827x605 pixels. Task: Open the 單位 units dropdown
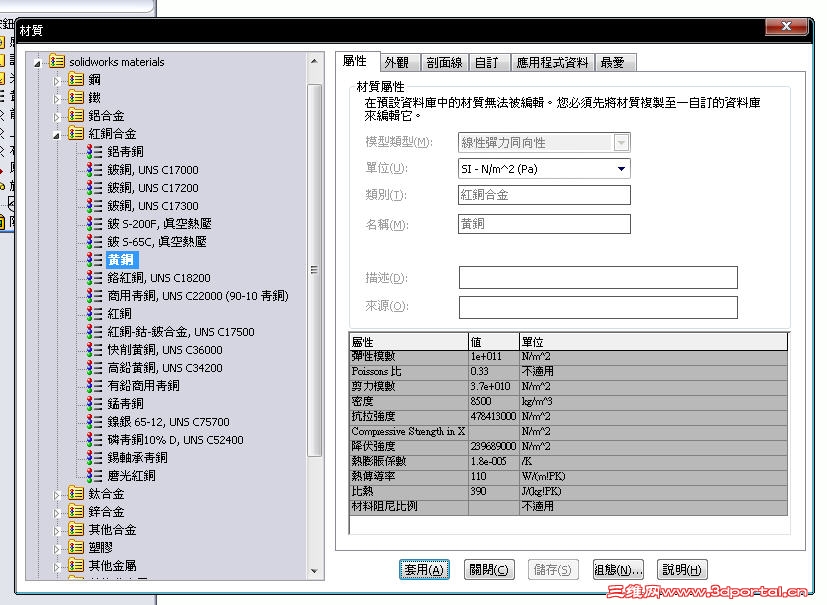click(x=621, y=169)
